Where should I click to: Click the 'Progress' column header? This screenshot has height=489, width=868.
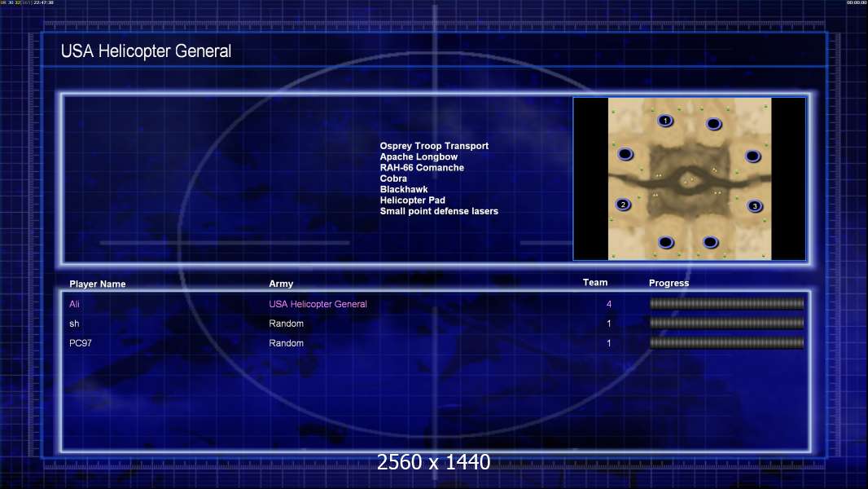(x=669, y=283)
